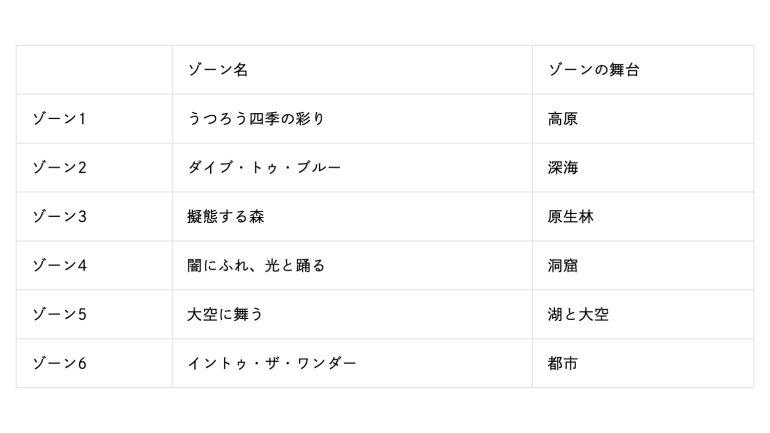Click the 闇にふれ、光と踊る cell
This screenshot has height=433, width=770.
(x=257, y=266)
